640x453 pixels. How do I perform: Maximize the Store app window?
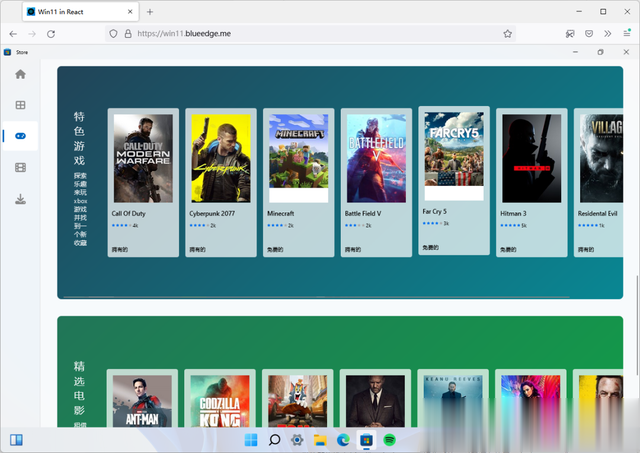click(600, 52)
